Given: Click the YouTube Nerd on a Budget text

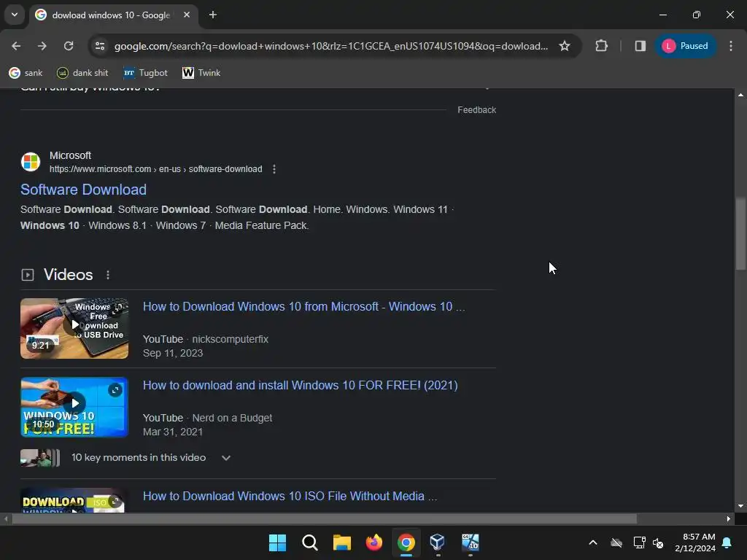Looking at the screenshot, I should tap(208, 418).
